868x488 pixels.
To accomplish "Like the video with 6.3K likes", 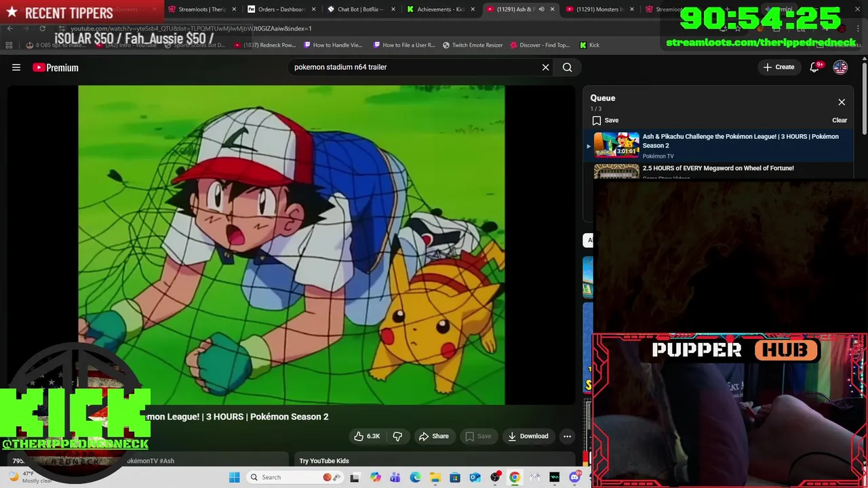I will [367, 436].
